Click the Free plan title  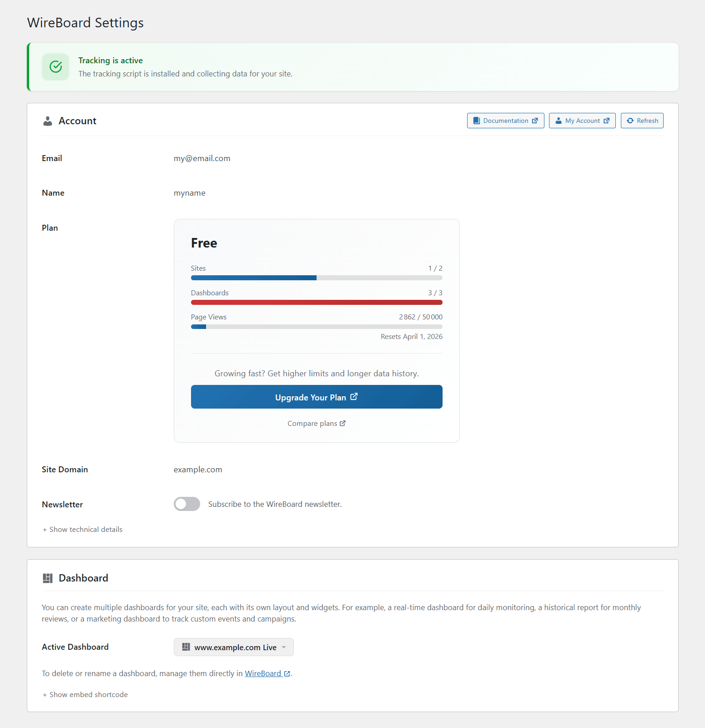(x=204, y=243)
